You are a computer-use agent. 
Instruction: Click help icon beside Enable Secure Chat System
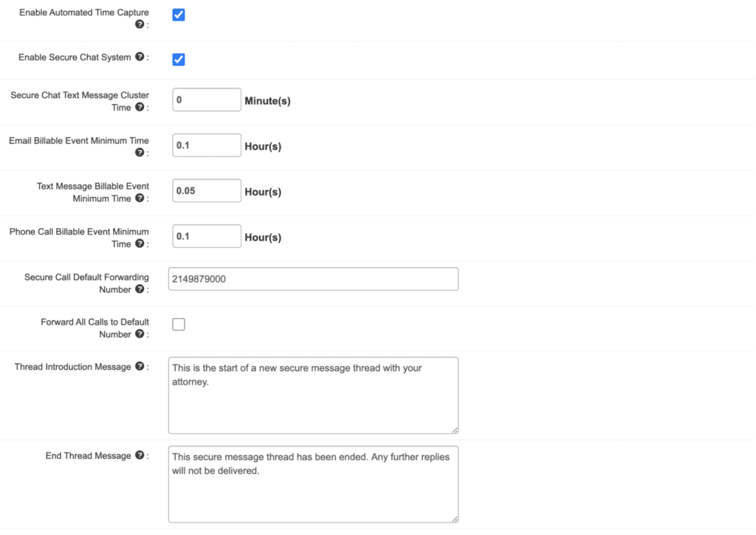pos(140,57)
